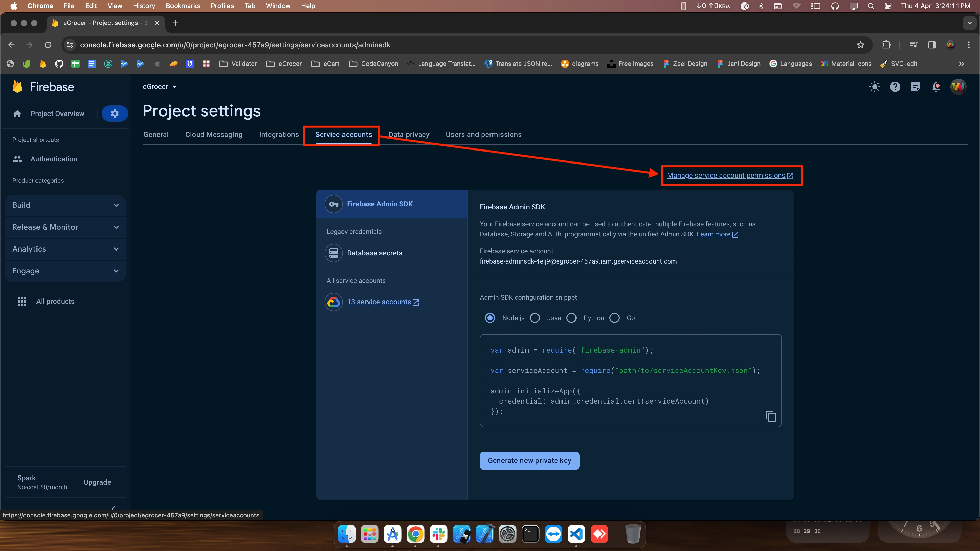Click the Firebase logo

click(x=43, y=87)
